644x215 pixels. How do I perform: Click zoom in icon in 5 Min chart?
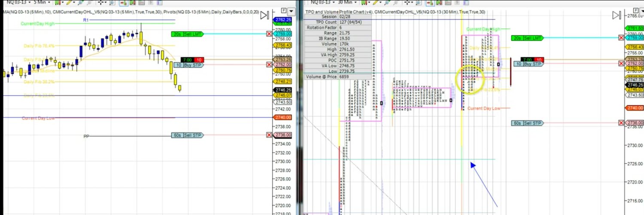click(x=80, y=3)
